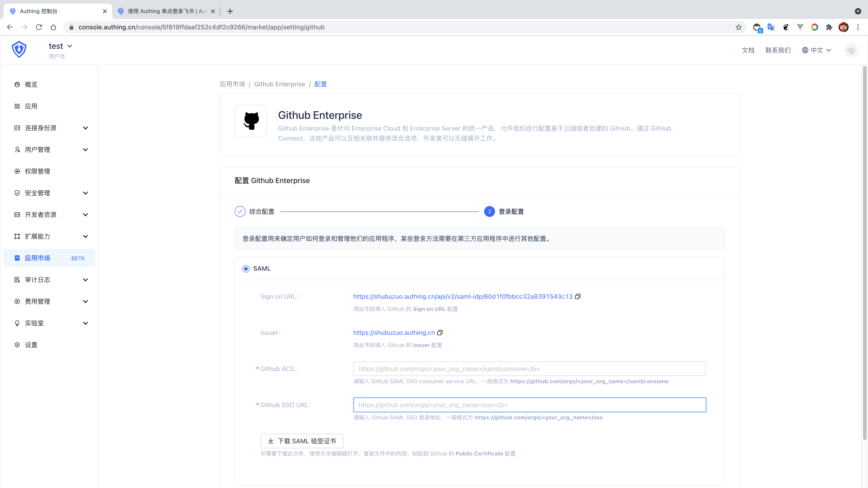Close the 单点登录飞书 tab
This screenshot has height=488, width=868.
click(213, 11)
